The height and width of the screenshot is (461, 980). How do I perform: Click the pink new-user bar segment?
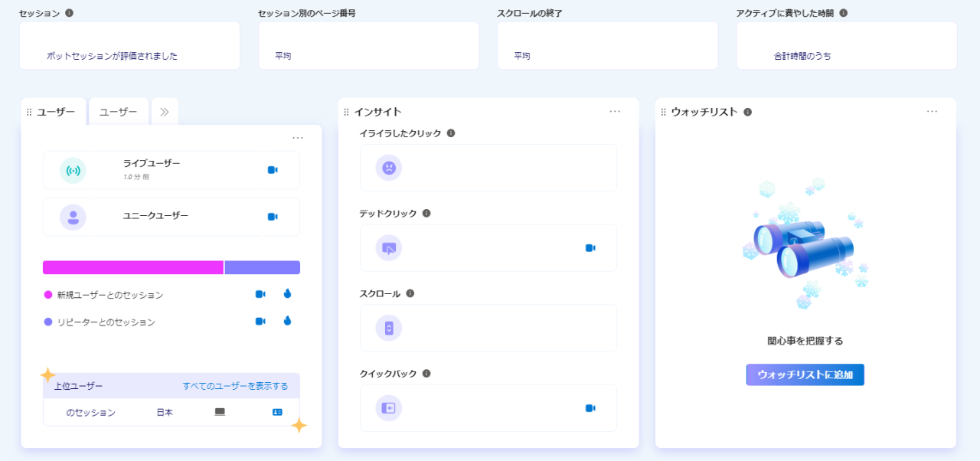pos(133,267)
